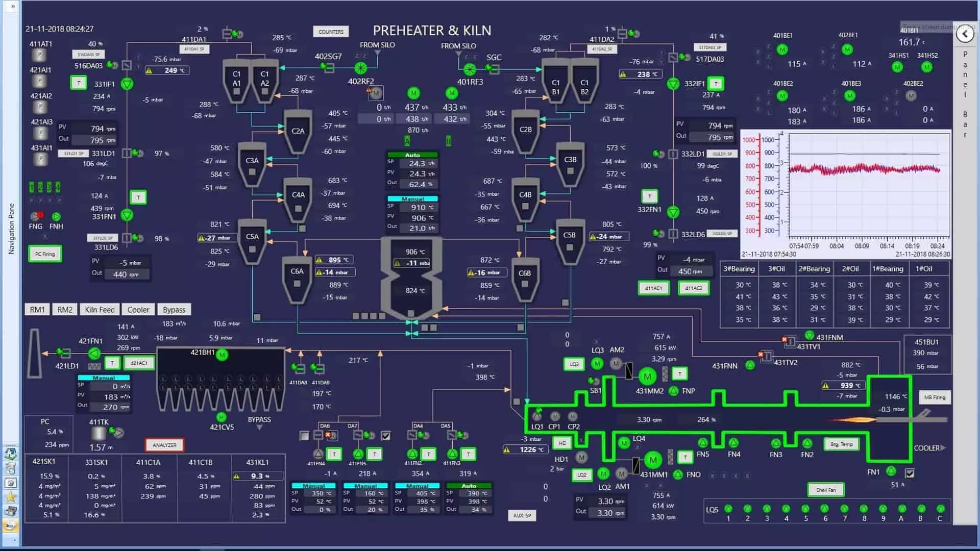The height and width of the screenshot is (551, 980).
Task: Select the 411TK tank icon
Action: click(99, 434)
